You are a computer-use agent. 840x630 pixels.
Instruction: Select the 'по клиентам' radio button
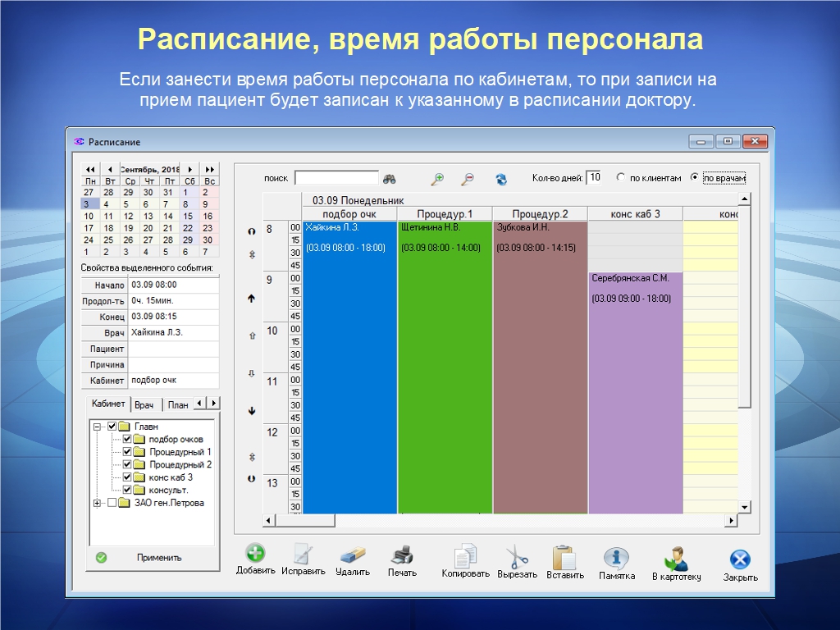tap(621, 177)
